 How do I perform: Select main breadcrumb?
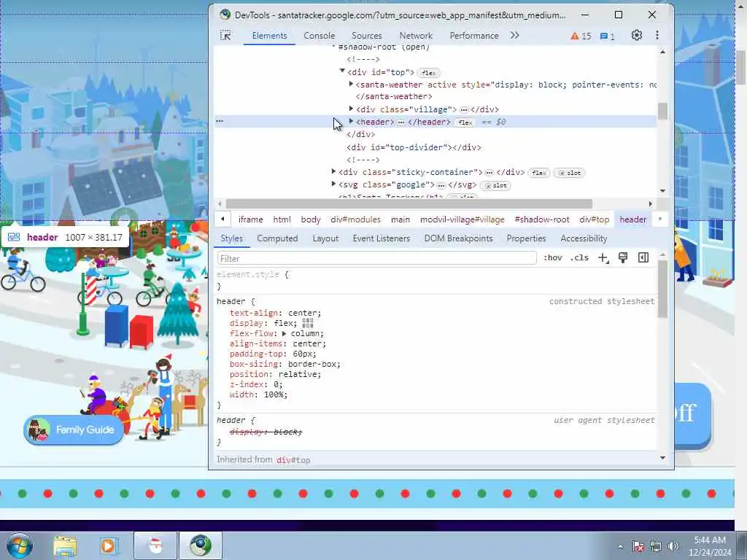point(400,219)
